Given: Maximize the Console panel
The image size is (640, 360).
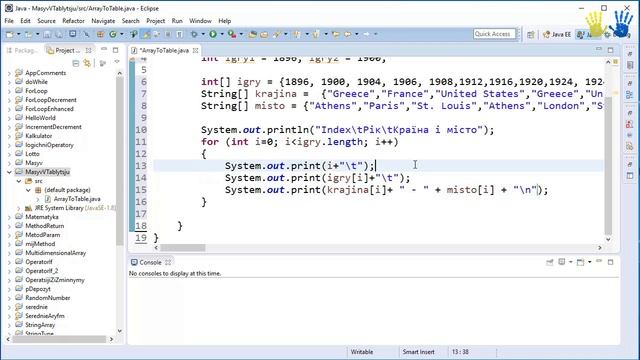Looking at the screenshot, I should (x=611, y=262).
